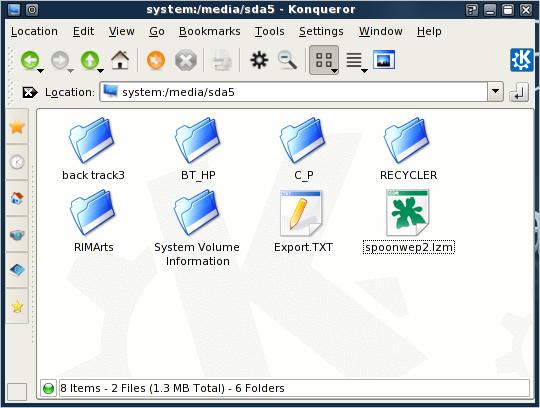This screenshot has width=540, height=408.
Task: Open the Window menu
Action: click(x=381, y=31)
